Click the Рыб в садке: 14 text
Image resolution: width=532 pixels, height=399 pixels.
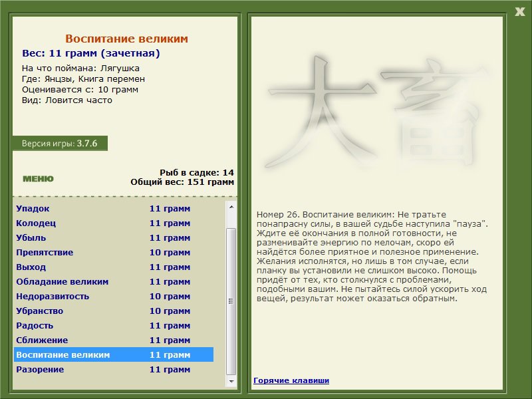click(x=197, y=172)
